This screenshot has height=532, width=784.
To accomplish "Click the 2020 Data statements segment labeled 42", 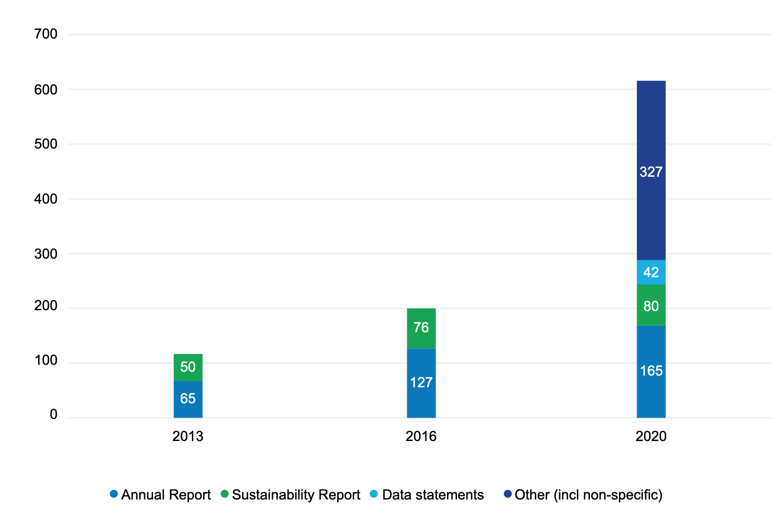I will 651,272.
